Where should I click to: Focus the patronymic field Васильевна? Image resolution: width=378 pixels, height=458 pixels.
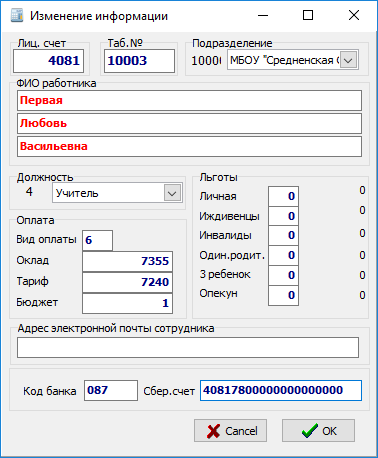pyautogui.click(x=189, y=146)
